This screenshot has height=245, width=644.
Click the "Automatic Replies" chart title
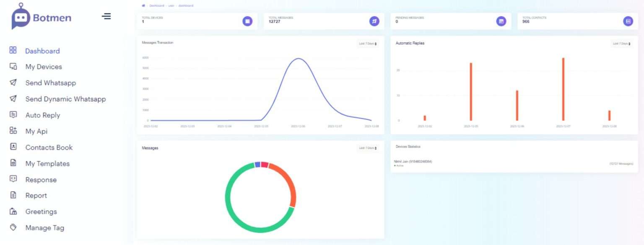tap(410, 43)
